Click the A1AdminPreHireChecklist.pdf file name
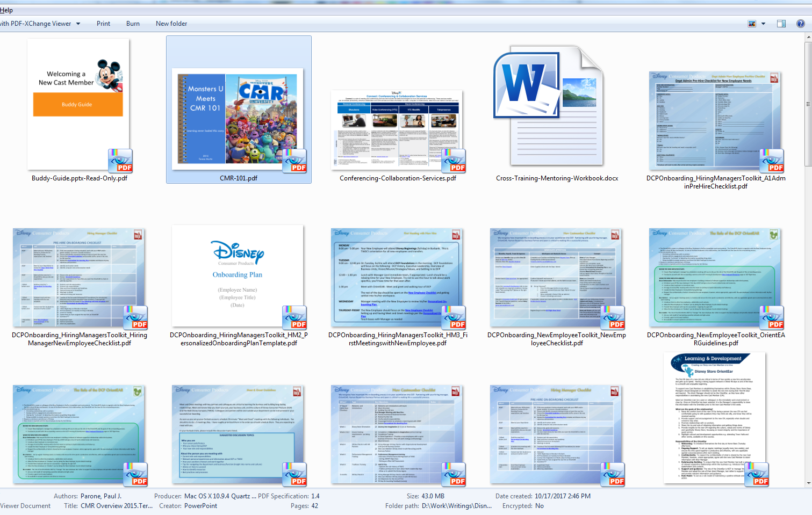The width and height of the screenshot is (812, 515). (716, 182)
